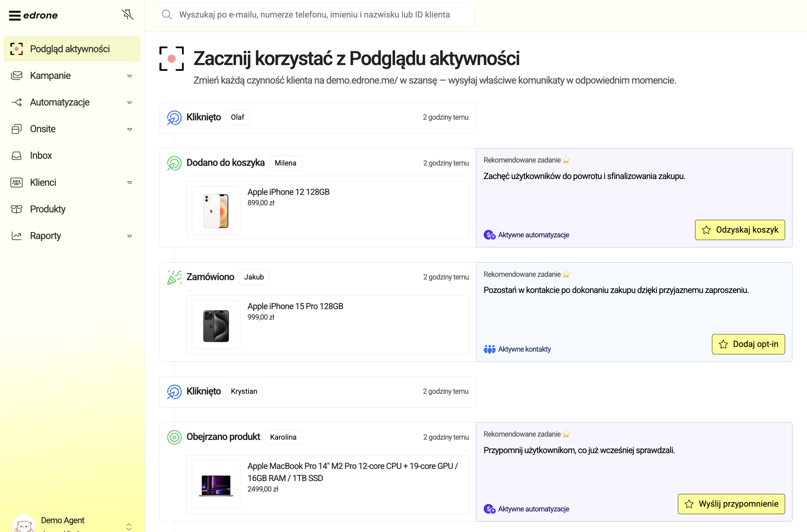This screenshot has height=532, width=807.
Task: Click the Apple iPhone 15 Pro 128GB name
Action: point(295,306)
